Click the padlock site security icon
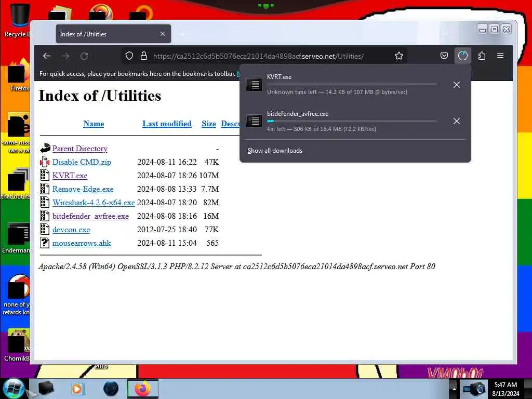This screenshot has width=532, height=399. click(144, 56)
